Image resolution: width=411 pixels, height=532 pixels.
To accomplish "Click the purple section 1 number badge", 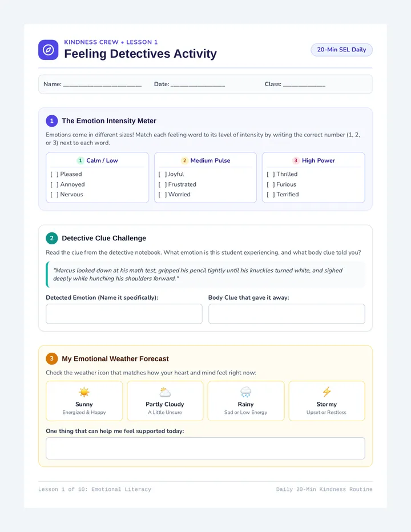I will [51, 121].
